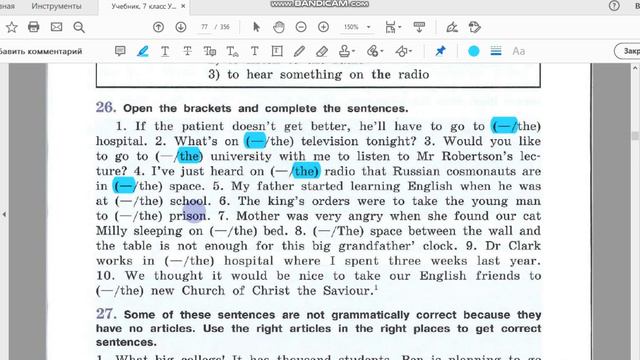The image size is (640, 360).
Task: Click the scrolling mode download icon
Action: pyautogui.click(x=419, y=27)
